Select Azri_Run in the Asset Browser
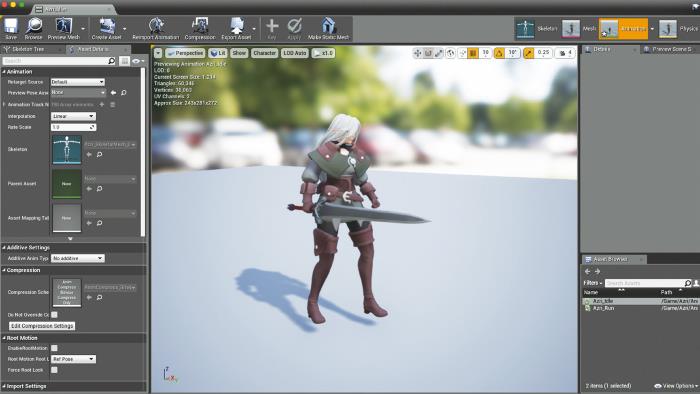The height and width of the screenshot is (394, 700). click(603, 308)
